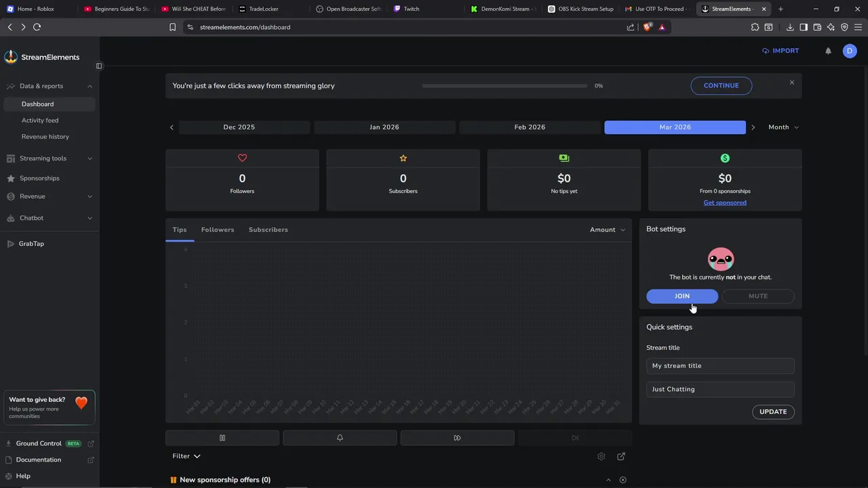
Task: Pop out the activity feed
Action: click(x=621, y=457)
